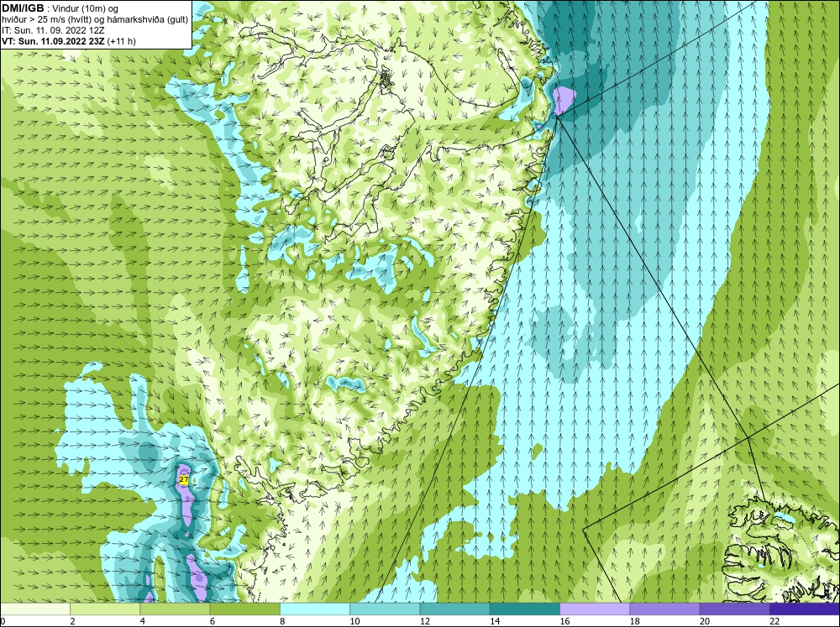840x627 pixels.
Task: Click the scale label '16'
Action: (x=564, y=621)
